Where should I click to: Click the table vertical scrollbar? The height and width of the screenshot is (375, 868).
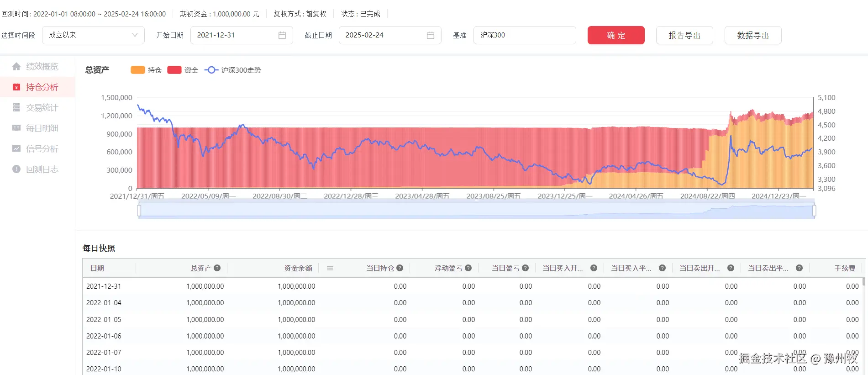click(863, 281)
